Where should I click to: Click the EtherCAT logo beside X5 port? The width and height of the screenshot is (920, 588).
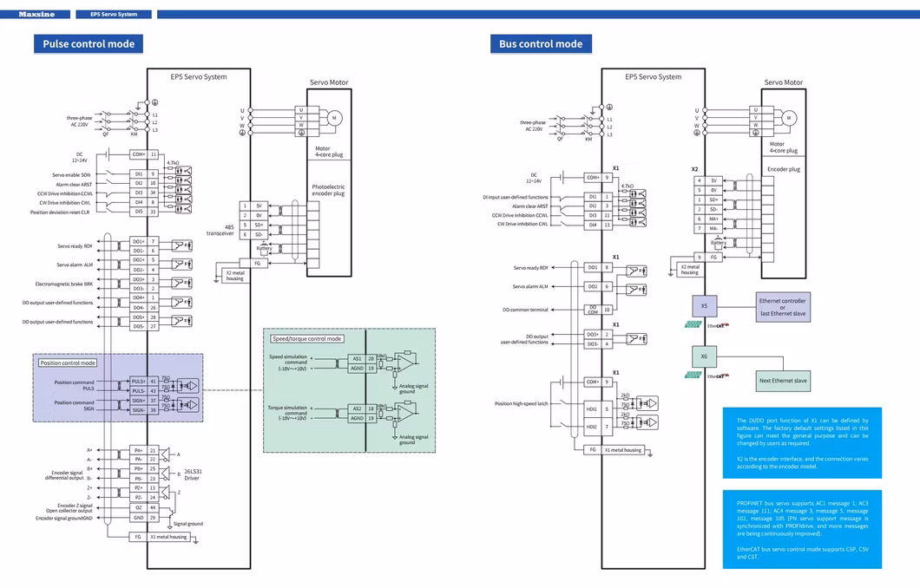[x=716, y=326]
